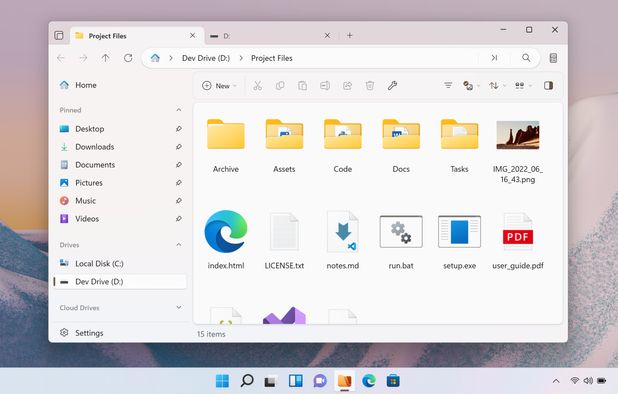Image resolution: width=618 pixels, height=394 pixels.
Task: Add a new tab with plus button
Action: tap(350, 35)
